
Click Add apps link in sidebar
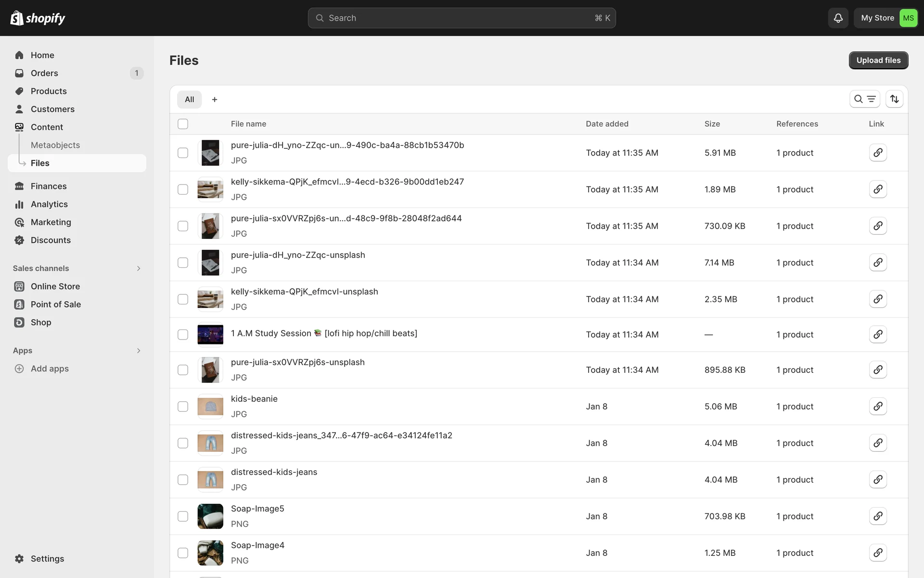tap(50, 368)
